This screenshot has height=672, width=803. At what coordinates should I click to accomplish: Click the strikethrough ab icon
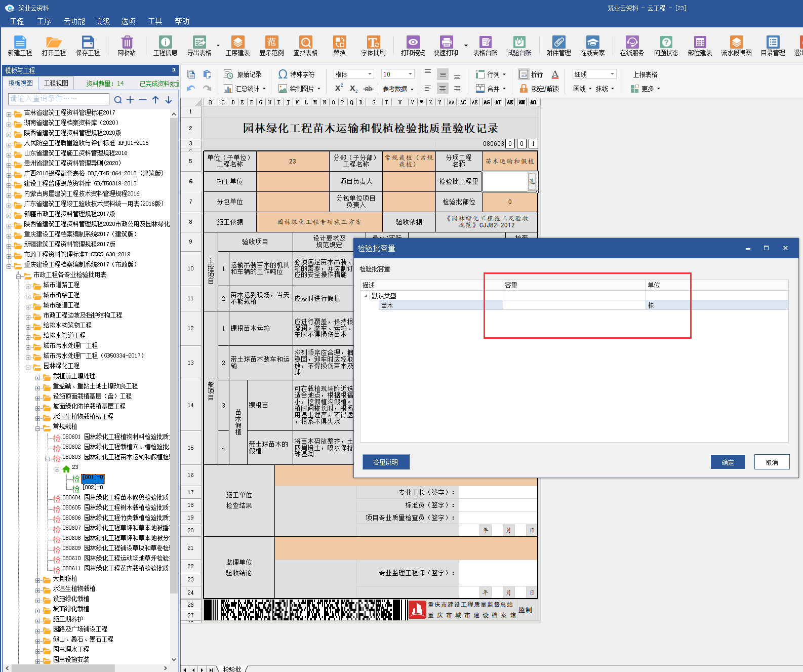pyautogui.click(x=369, y=89)
